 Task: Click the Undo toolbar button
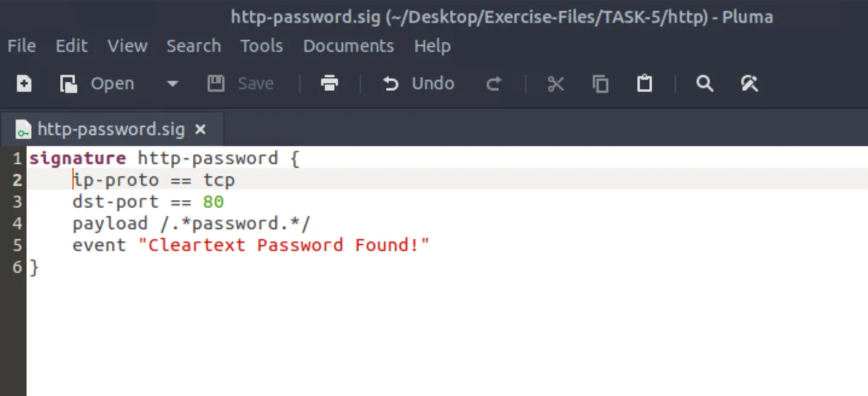click(418, 83)
